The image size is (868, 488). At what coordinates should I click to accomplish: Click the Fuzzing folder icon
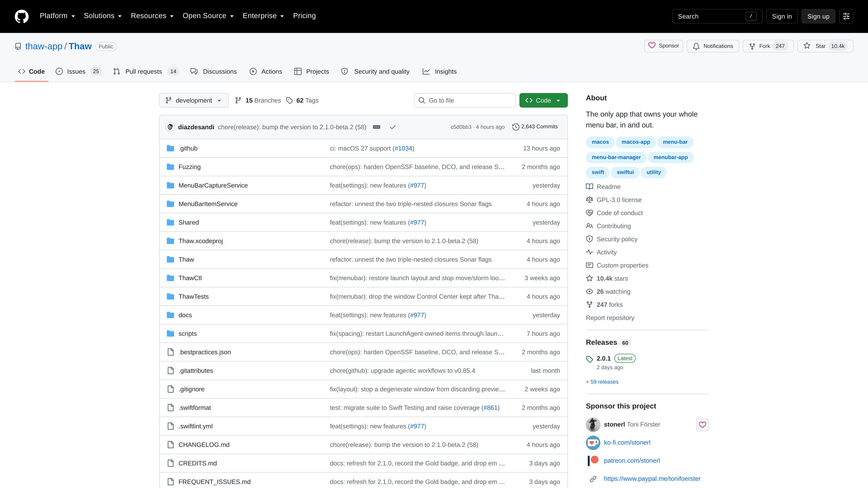(170, 167)
